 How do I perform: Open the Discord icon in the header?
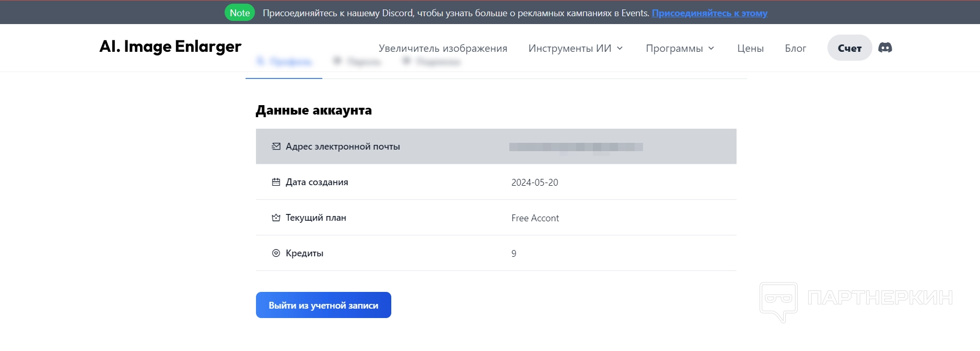(885, 48)
